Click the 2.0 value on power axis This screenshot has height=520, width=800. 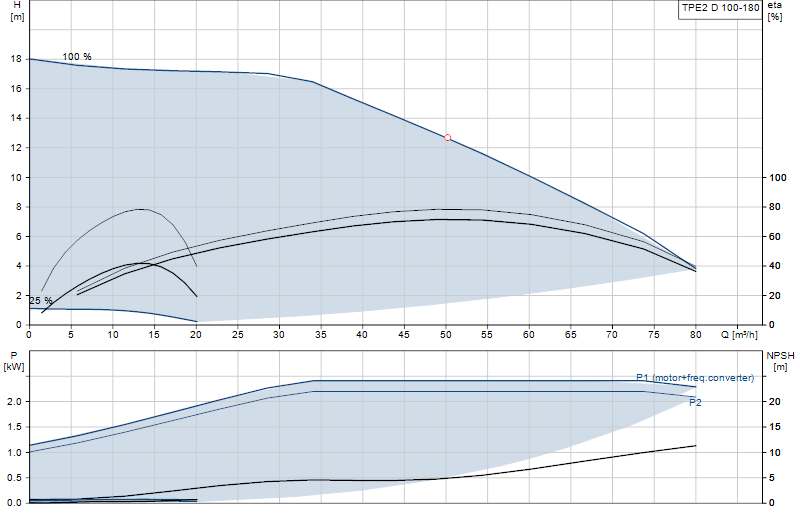(14, 402)
